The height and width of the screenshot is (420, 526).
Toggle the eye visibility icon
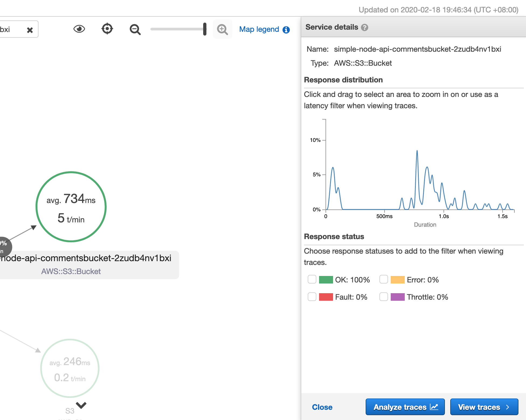79,29
